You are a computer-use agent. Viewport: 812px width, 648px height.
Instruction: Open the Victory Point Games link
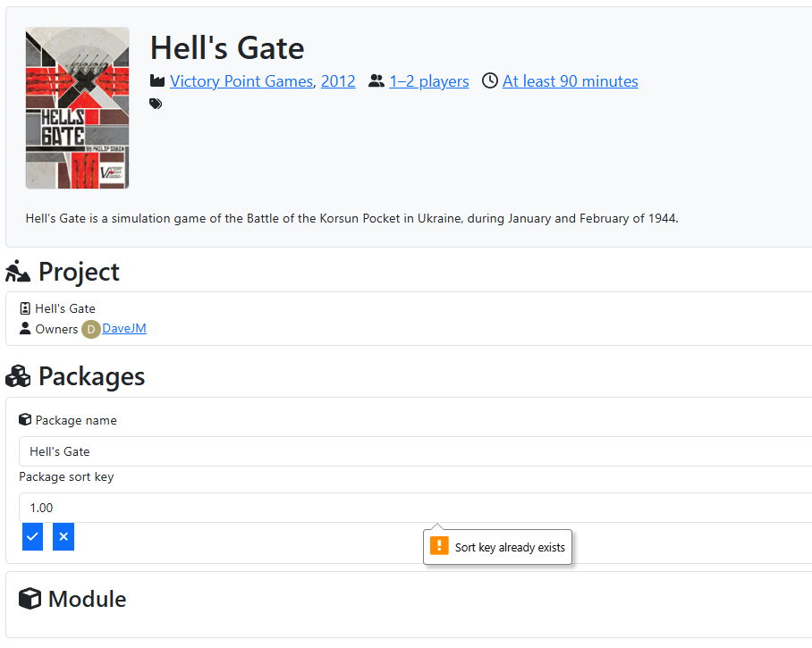click(x=241, y=81)
